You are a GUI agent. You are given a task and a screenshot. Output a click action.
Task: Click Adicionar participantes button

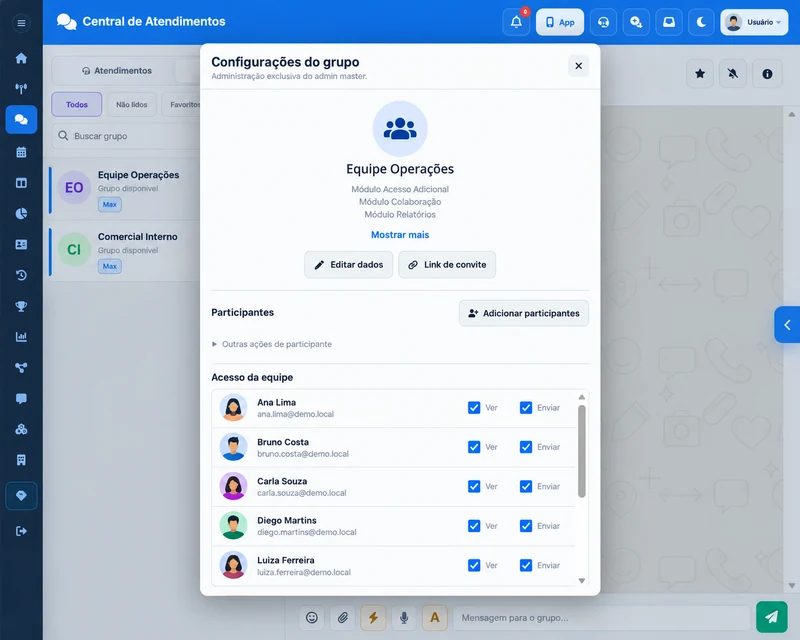click(x=523, y=313)
